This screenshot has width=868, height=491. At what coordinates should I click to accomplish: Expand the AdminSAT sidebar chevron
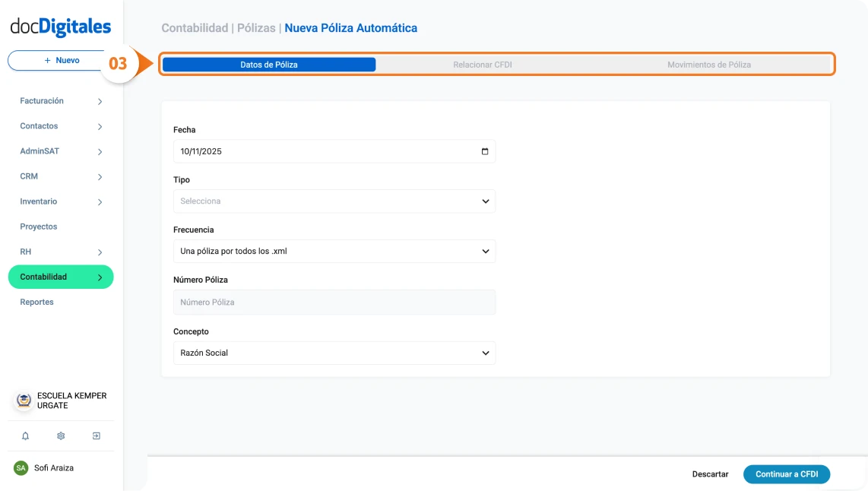100,152
